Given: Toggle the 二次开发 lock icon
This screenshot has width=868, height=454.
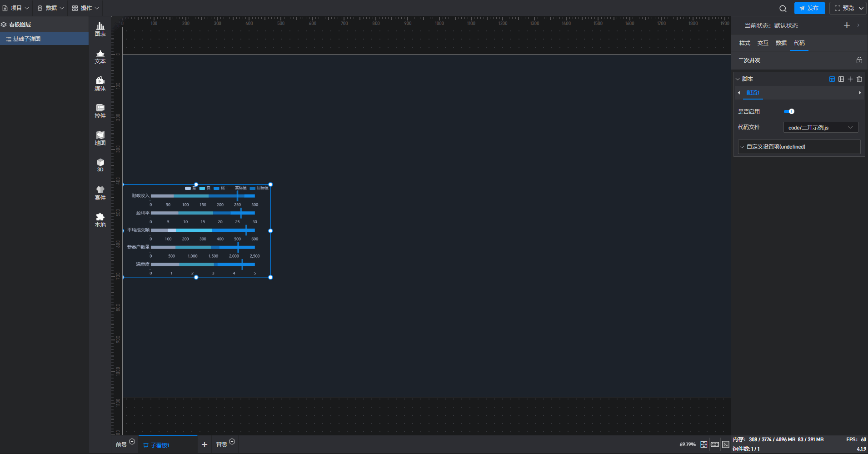Looking at the screenshot, I should [x=859, y=60].
